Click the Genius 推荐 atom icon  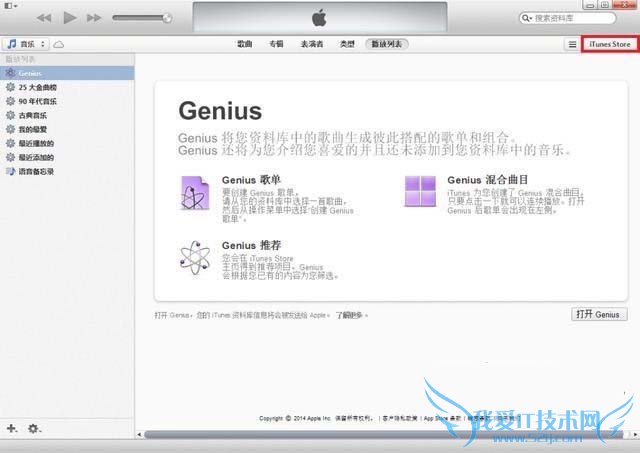[x=195, y=258]
